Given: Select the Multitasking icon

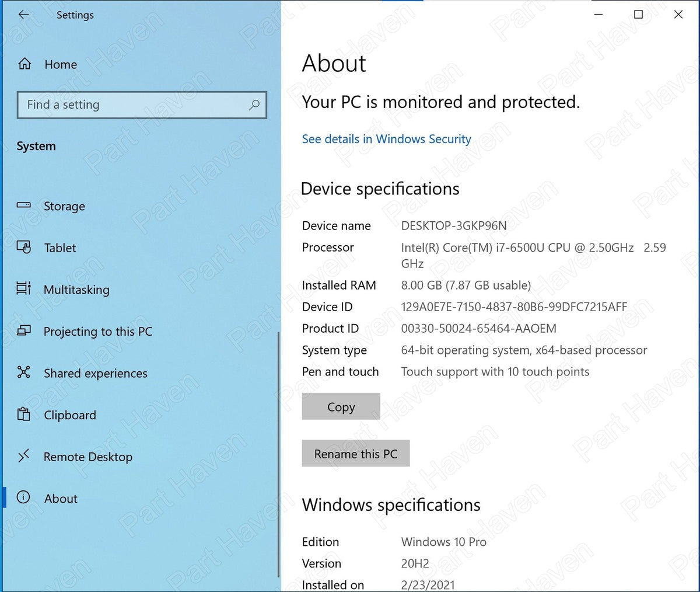Looking at the screenshot, I should 24,289.
